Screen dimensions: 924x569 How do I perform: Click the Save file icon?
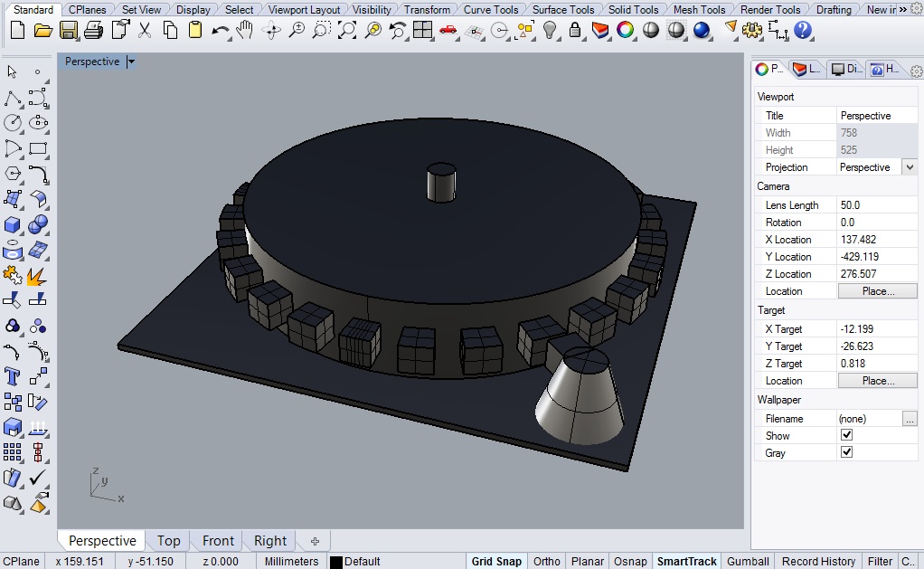68,30
